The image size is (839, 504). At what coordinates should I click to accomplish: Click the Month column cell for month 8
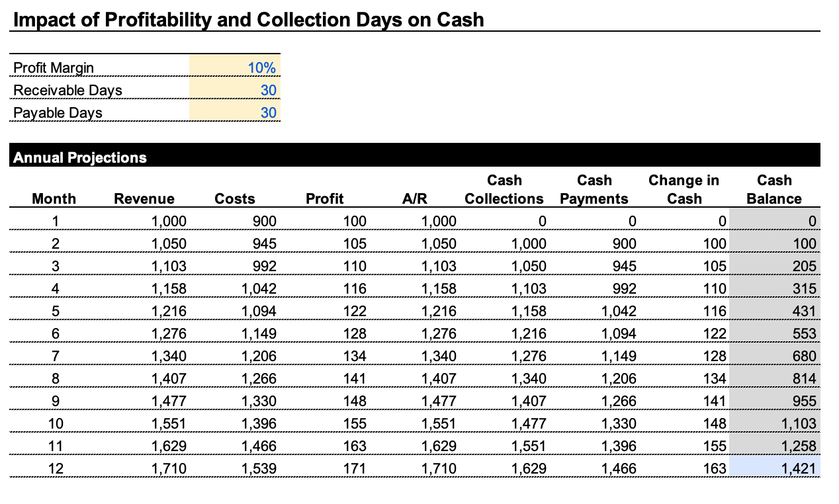click(x=56, y=378)
